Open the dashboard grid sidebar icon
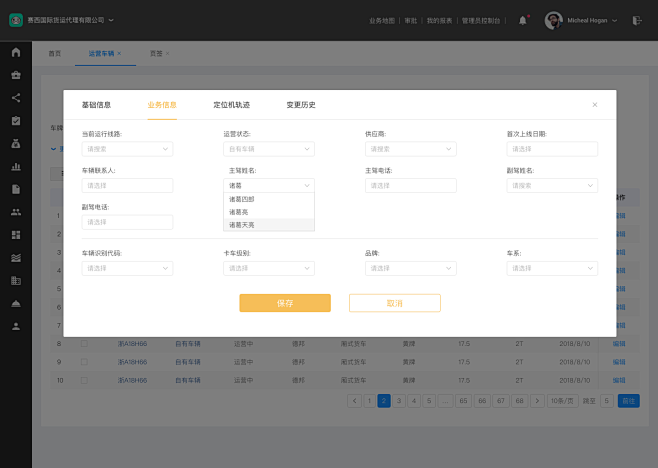 pyautogui.click(x=16, y=235)
